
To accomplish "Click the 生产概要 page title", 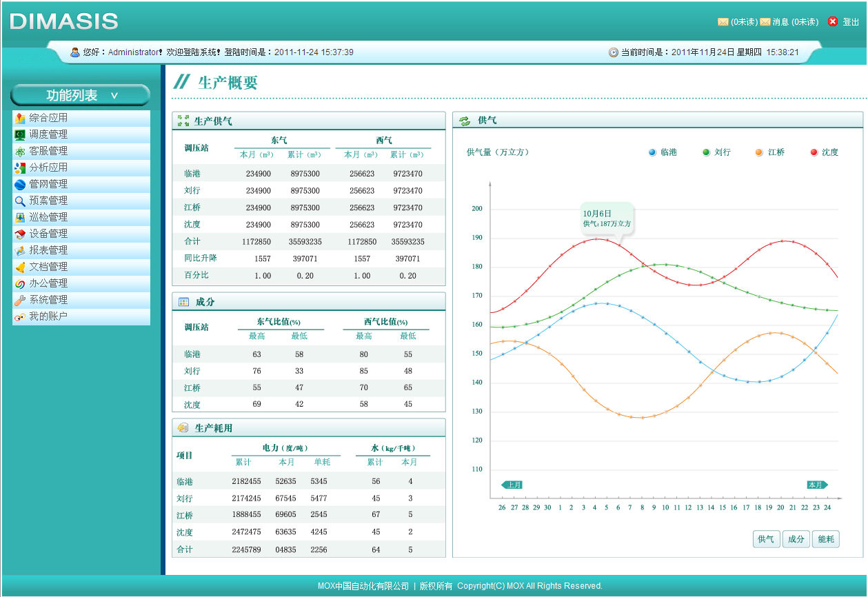I will (x=228, y=83).
